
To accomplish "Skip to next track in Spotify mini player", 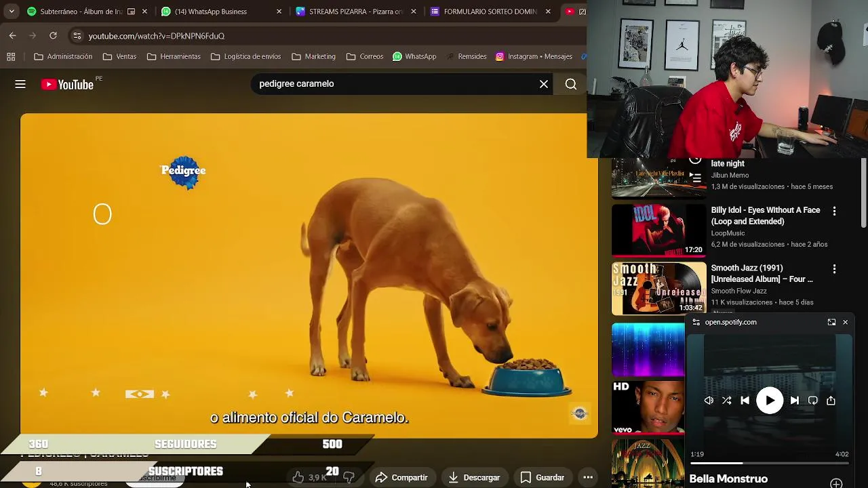I will pos(795,401).
